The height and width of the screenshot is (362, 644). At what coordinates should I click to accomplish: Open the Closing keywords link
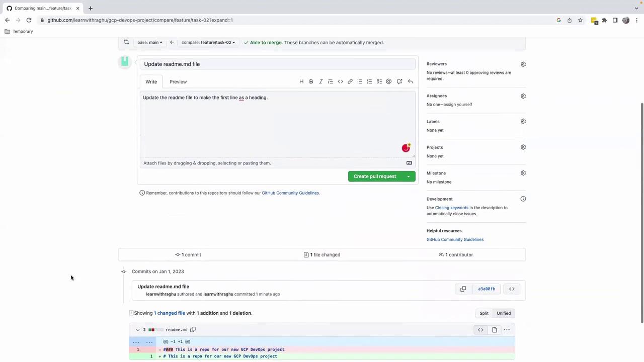451,208
